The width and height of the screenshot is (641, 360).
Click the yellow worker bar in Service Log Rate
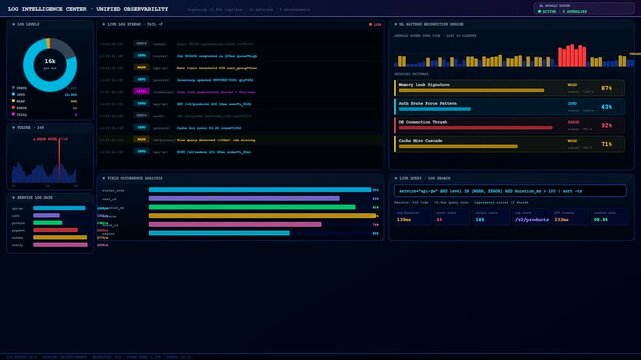pyautogui.click(x=60, y=237)
